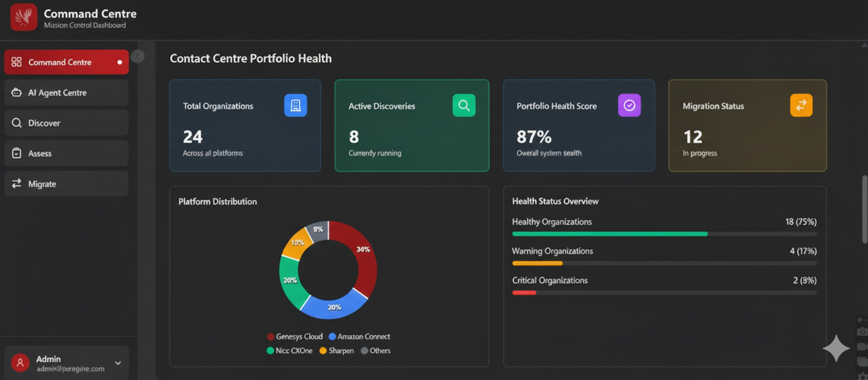The height and width of the screenshot is (380, 868).
Task: Click the Active Discoveries card
Action: (x=411, y=125)
